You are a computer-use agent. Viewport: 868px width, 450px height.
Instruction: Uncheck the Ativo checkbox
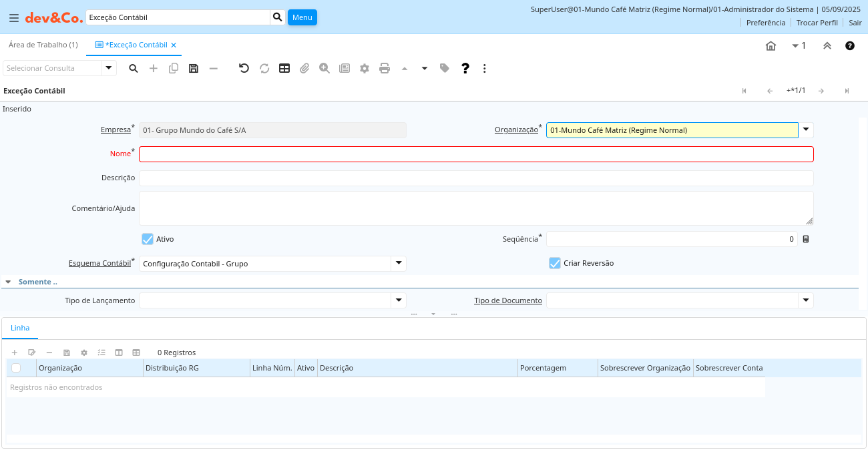[148, 239]
